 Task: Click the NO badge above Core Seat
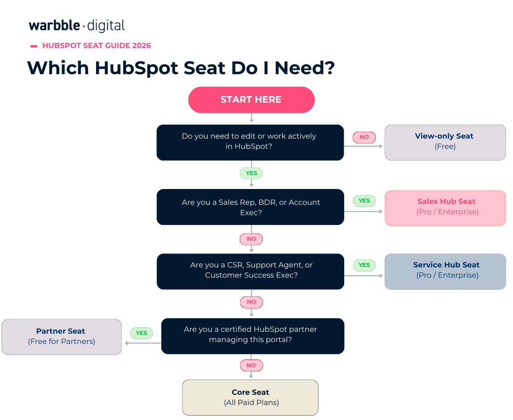(x=251, y=365)
